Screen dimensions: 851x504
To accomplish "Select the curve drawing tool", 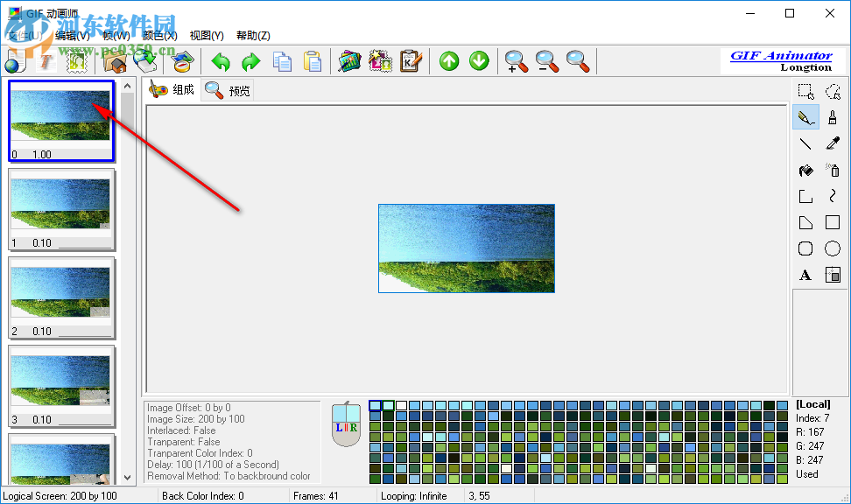I will click(833, 196).
